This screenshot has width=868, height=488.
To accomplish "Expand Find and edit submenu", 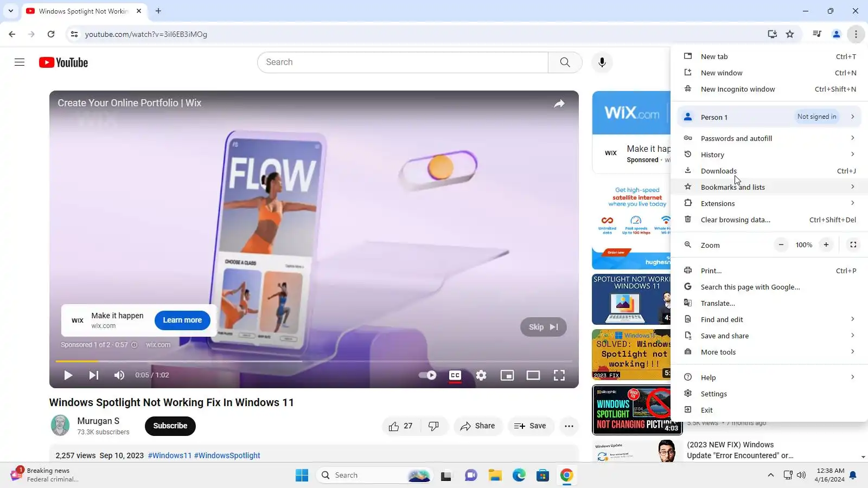I will (769, 319).
